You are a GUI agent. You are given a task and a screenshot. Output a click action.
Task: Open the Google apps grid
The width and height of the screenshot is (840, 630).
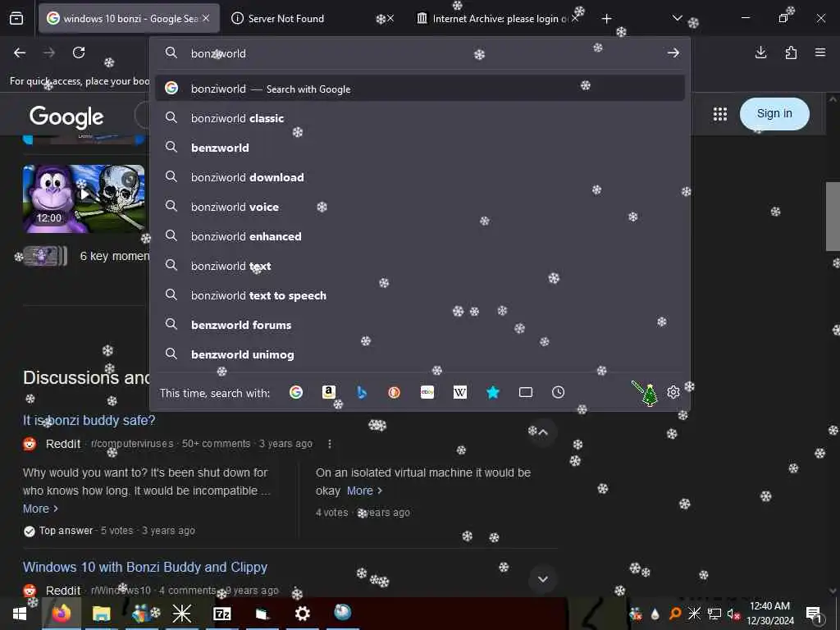pyautogui.click(x=720, y=113)
